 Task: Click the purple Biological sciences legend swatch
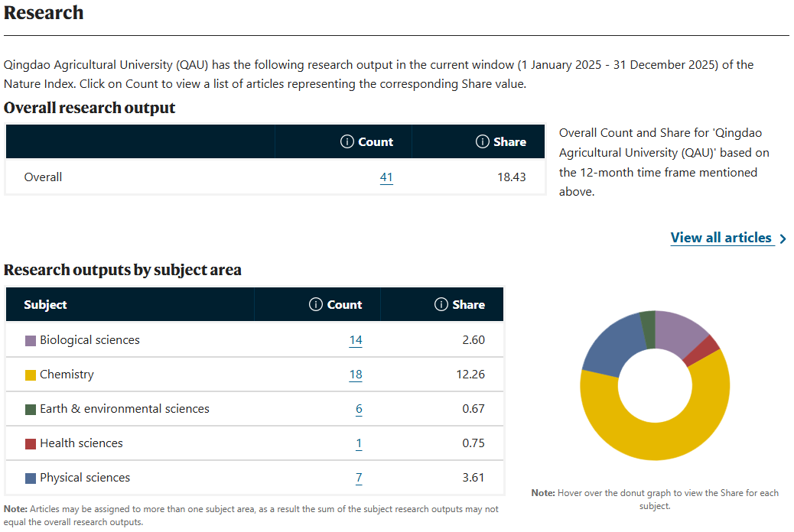[x=31, y=341]
